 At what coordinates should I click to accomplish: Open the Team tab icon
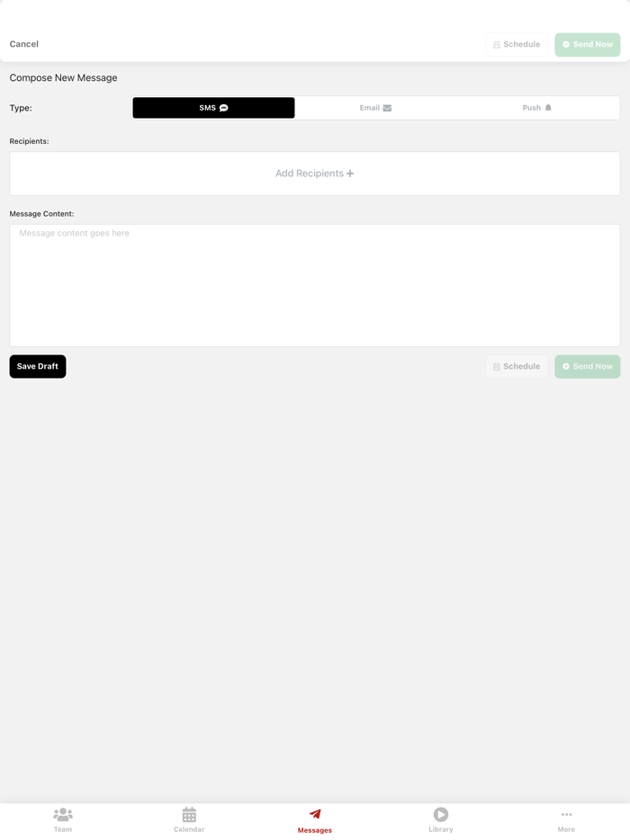tap(63, 814)
